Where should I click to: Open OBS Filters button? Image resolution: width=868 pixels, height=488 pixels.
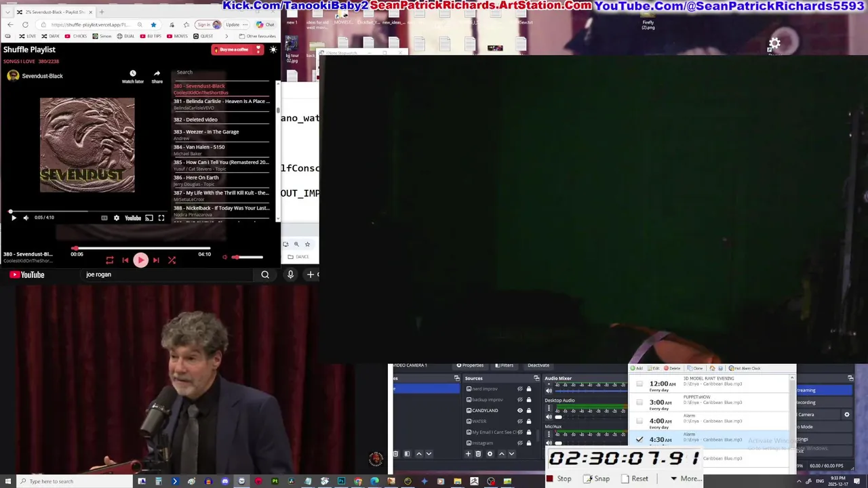tap(504, 365)
